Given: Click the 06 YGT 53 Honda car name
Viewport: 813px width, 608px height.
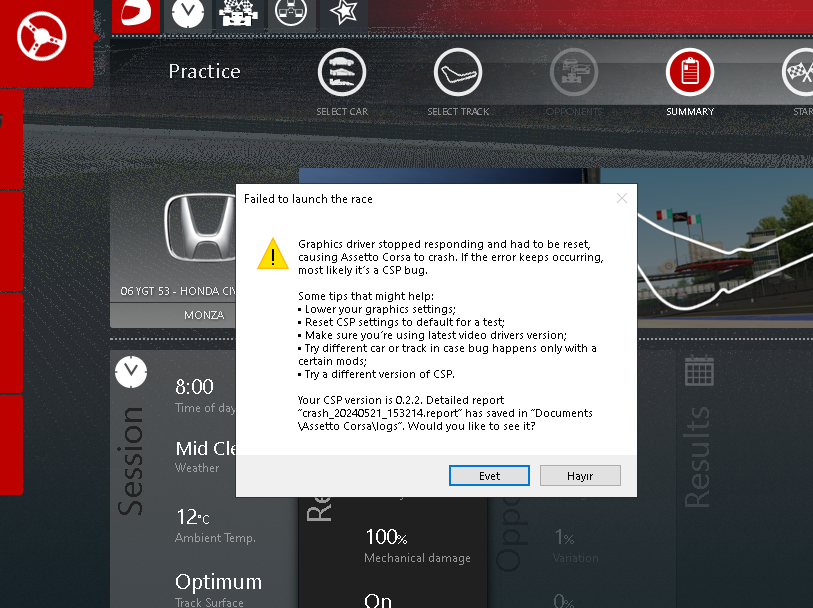Looking at the screenshot, I should tap(178, 291).
